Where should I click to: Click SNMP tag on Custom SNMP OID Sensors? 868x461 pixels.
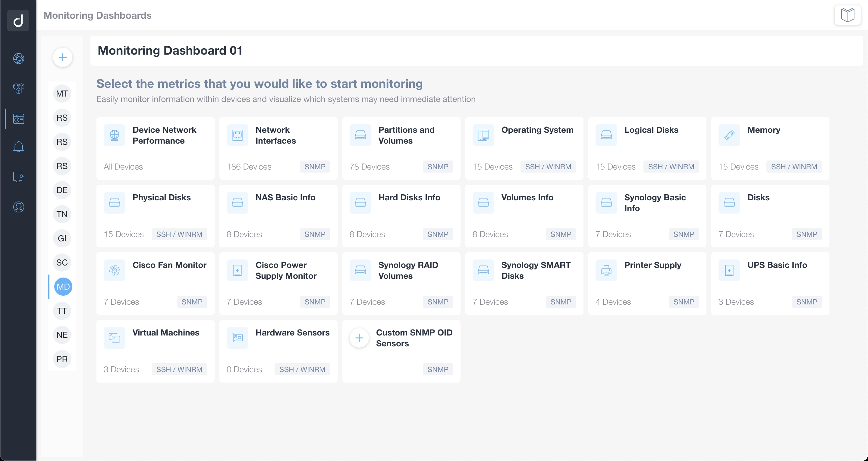[438, 369]
